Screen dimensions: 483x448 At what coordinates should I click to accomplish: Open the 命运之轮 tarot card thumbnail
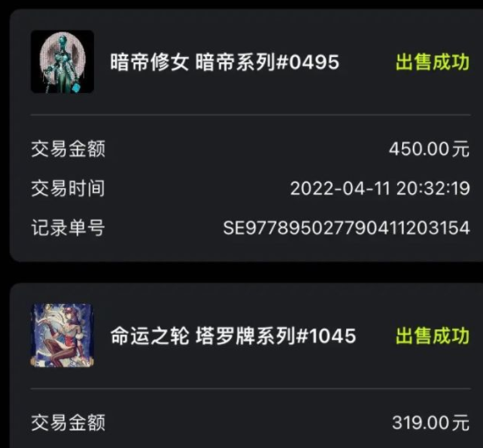coord(62,336)
